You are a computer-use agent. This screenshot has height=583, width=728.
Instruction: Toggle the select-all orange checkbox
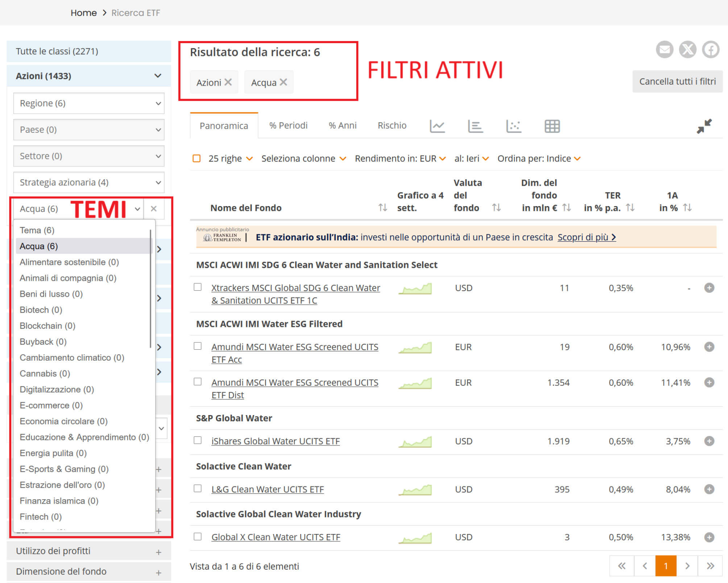click(x=197, y=159)
